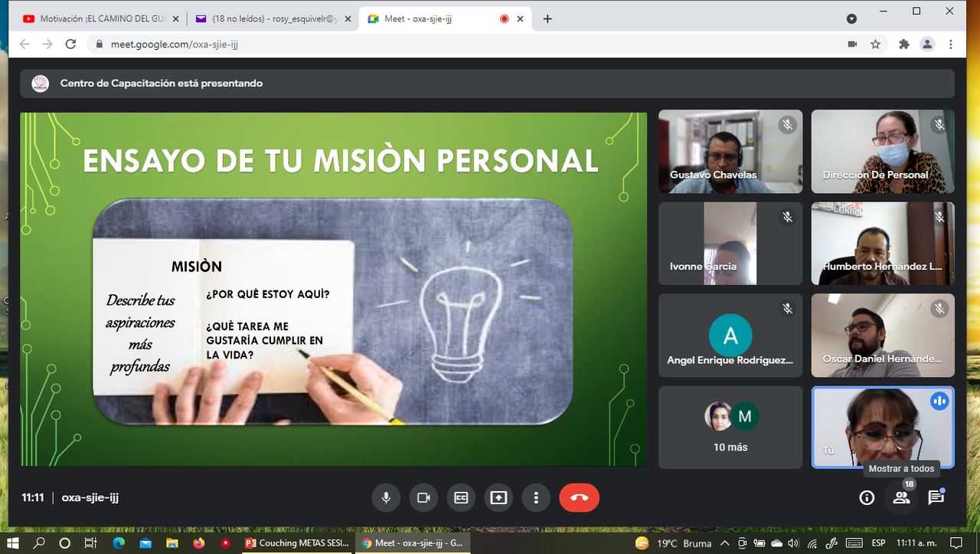980x554 pixels.
Task: Open the Mail app on taskbar
Action: tap(145, 543)
